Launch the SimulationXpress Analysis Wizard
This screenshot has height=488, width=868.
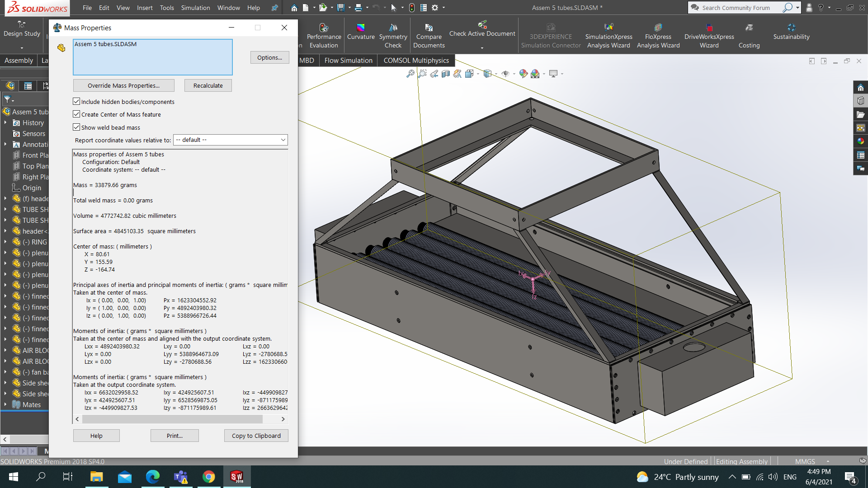tap(609, 36)
